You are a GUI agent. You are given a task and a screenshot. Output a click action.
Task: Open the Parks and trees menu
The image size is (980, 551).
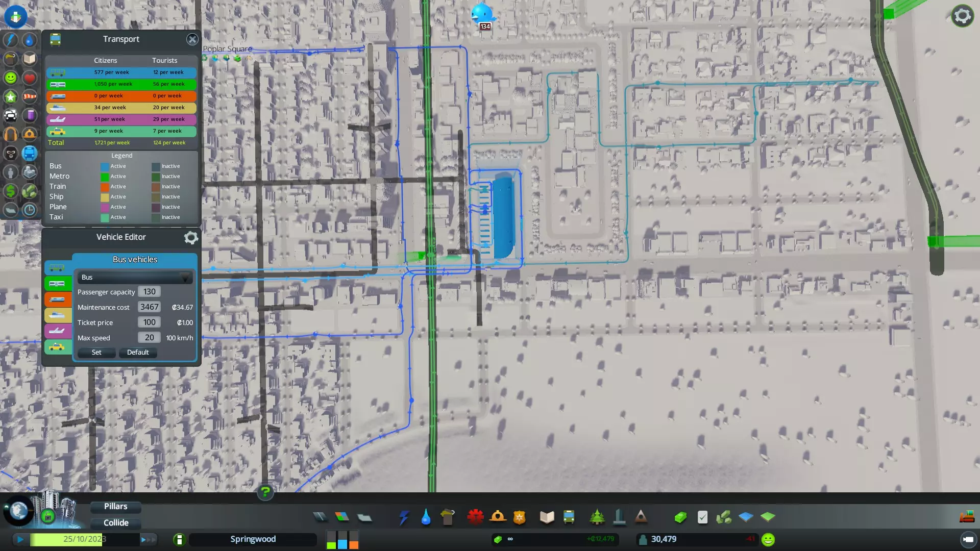point(597,517)
